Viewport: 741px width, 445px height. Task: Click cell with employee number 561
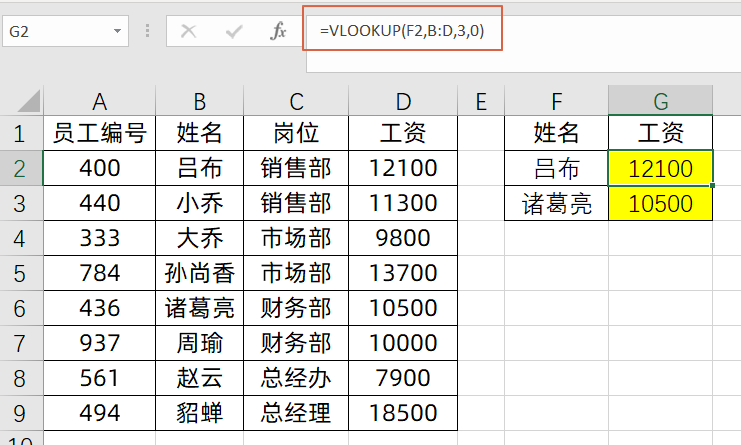click(99, 378)
